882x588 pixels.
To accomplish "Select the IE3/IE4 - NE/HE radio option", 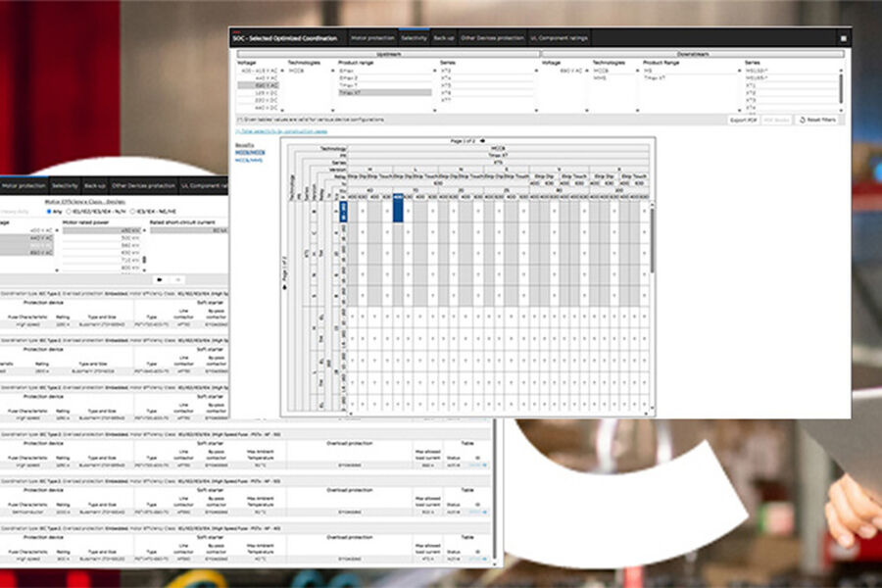I will pos(134,211).
